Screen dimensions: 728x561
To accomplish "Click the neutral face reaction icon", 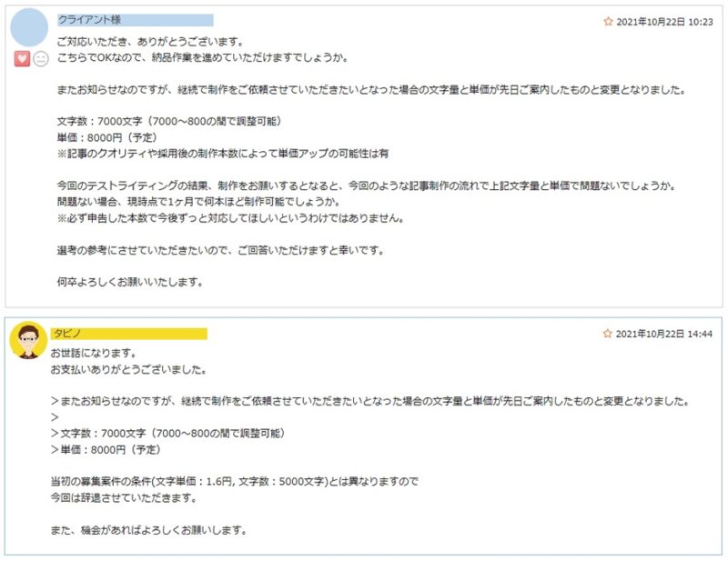I will pyautogui.click(x=41, y=59).
